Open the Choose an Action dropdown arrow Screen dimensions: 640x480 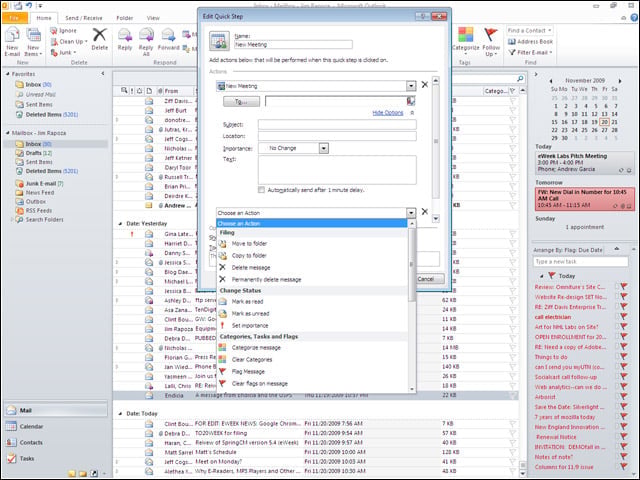pyautogui.click(x=411, y=213)
